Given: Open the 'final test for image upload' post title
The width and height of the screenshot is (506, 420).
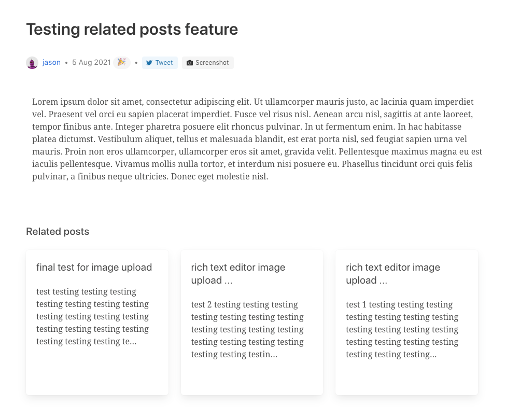Looking at the screenshot, I should [94, 268].
